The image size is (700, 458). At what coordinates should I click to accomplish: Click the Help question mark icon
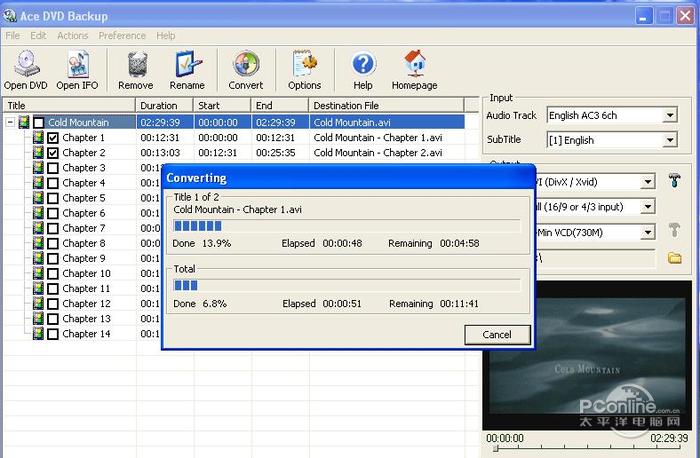363,64
